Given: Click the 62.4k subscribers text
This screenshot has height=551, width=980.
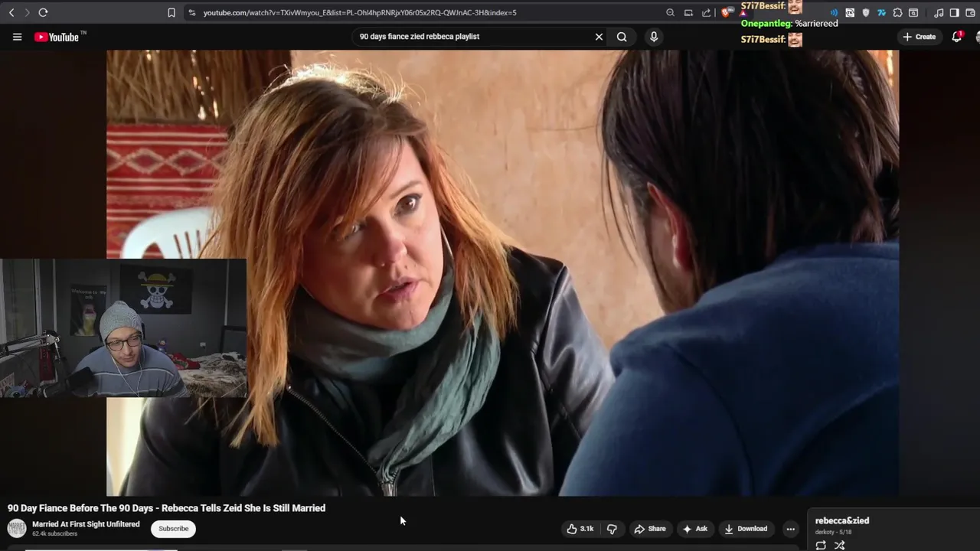Looking at the screenshot, I should coord(54,534).
